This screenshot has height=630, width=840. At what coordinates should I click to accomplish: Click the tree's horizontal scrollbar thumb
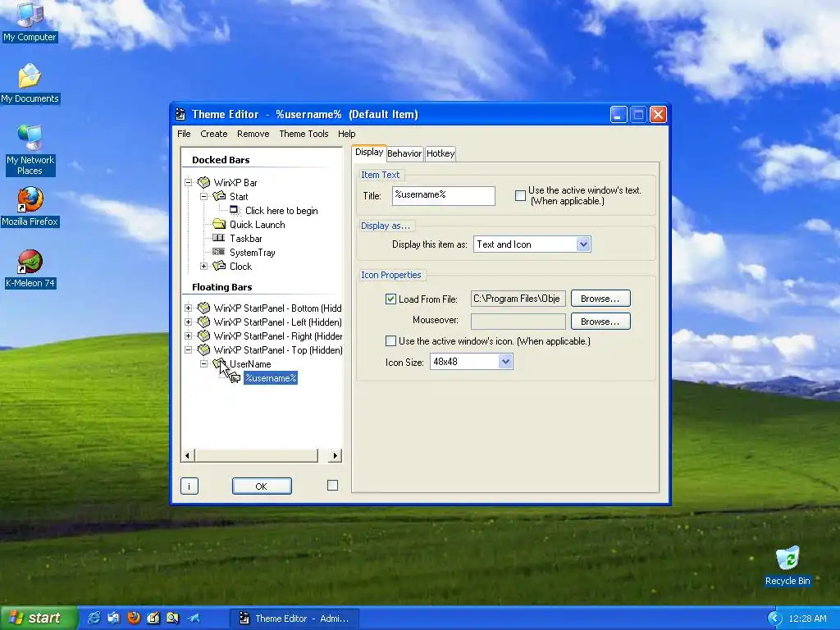click(x=256, y=455)
